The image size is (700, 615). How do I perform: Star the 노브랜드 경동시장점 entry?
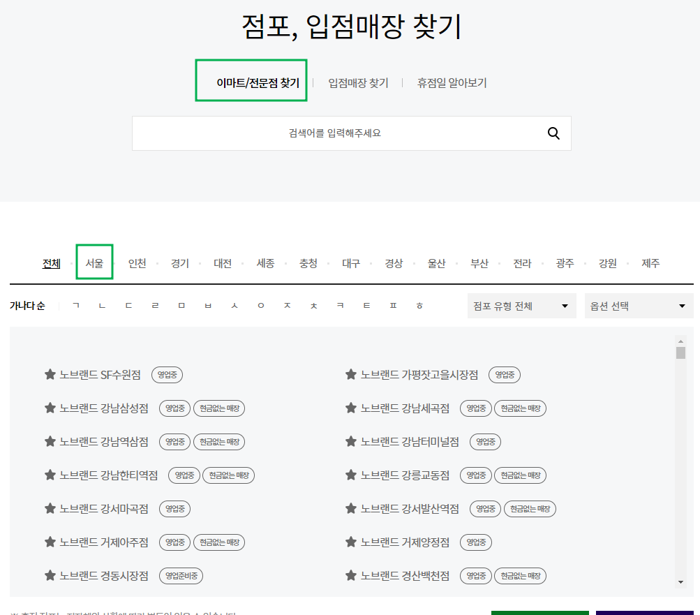50,575
